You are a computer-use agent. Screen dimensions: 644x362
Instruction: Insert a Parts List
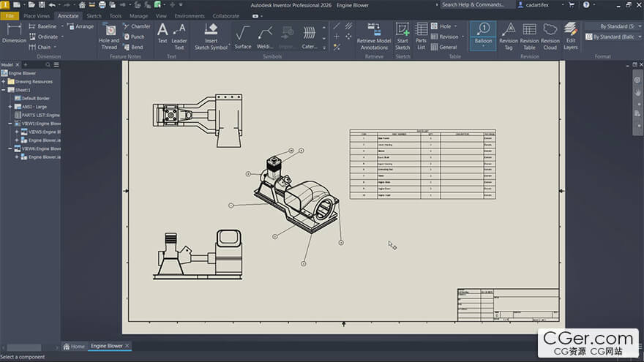421,34
